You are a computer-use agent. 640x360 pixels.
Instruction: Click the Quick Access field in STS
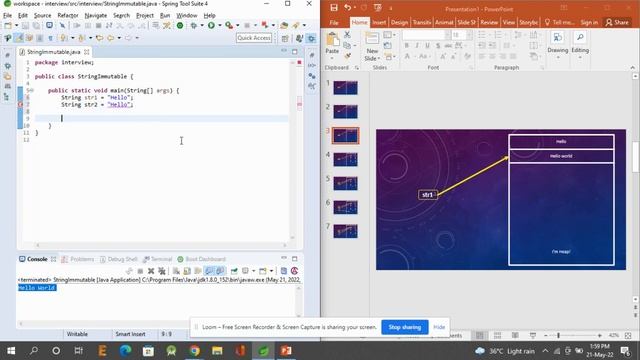(254, 38)
